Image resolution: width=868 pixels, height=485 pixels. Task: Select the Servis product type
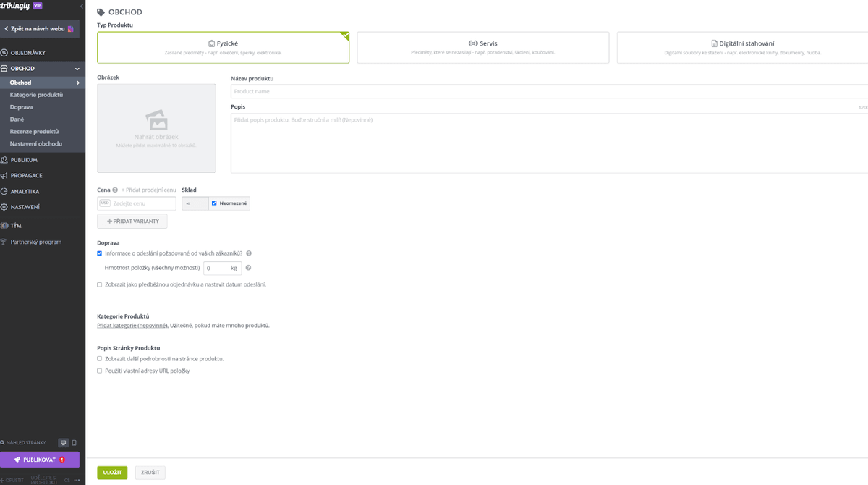[482, 48]
